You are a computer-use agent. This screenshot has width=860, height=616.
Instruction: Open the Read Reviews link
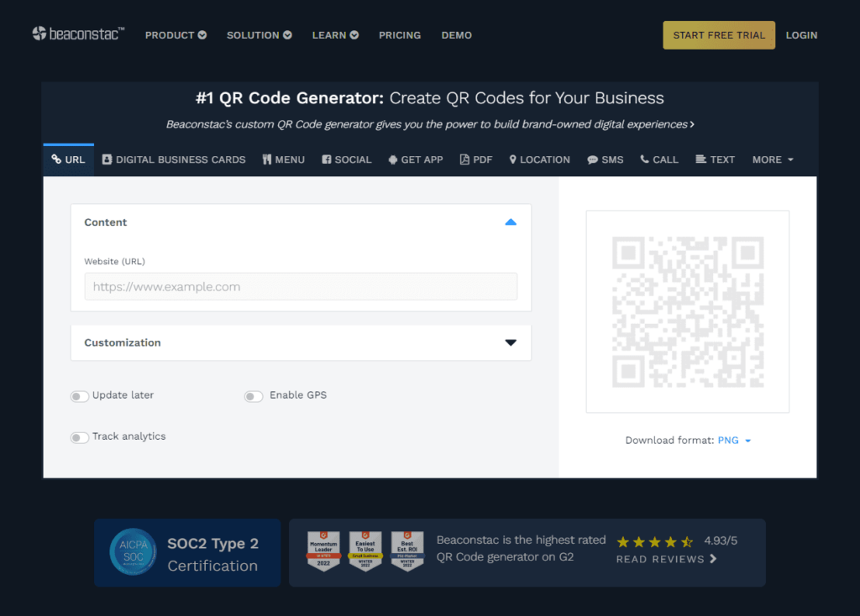[x=666, y=559]
